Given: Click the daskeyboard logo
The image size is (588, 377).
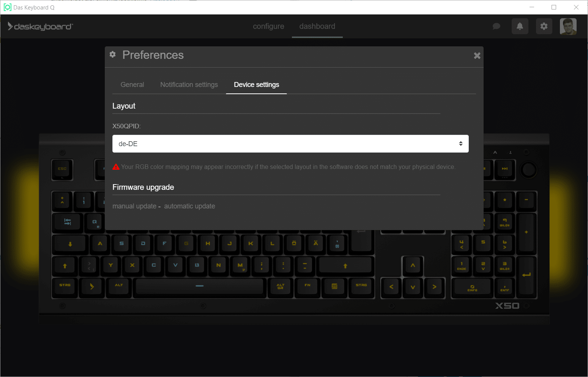Looking at the screenshot, I should pyautogui.click(x=40, y=26).
